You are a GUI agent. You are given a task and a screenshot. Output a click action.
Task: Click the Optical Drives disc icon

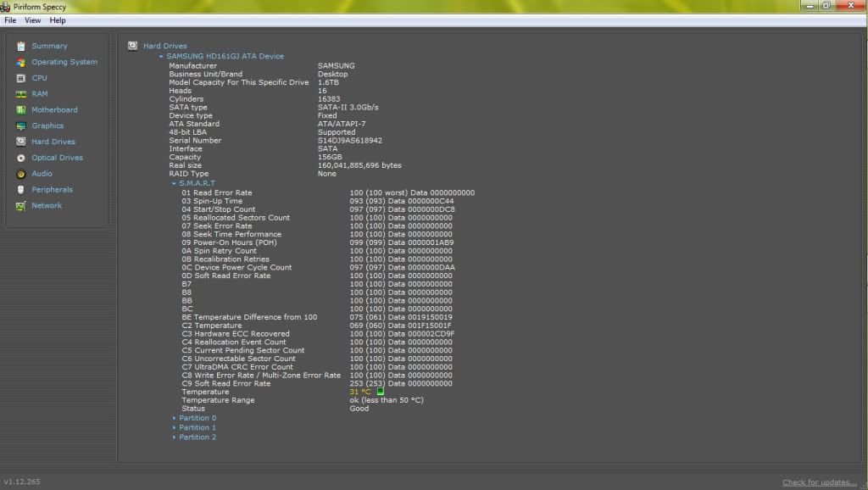[x=21, y=158]
